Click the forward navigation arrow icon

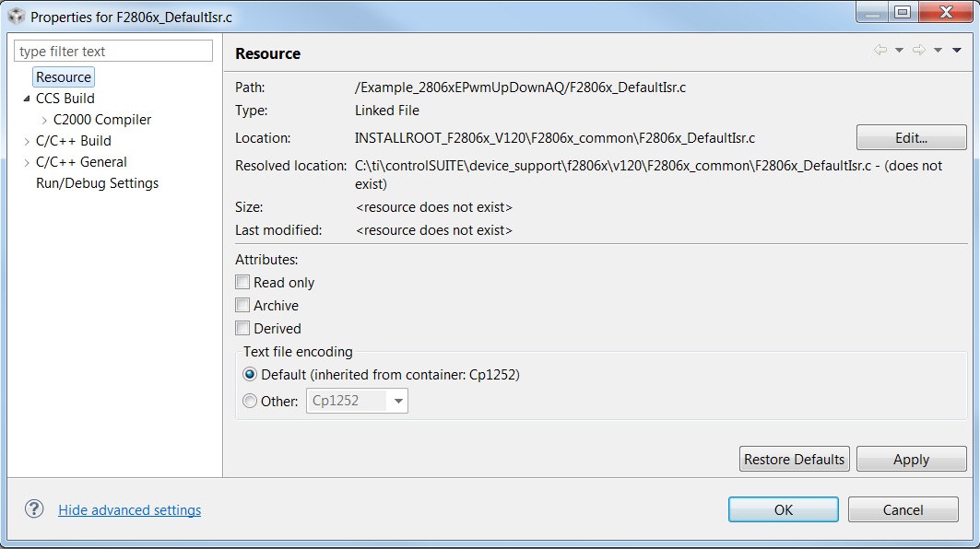tap(919, 50)
